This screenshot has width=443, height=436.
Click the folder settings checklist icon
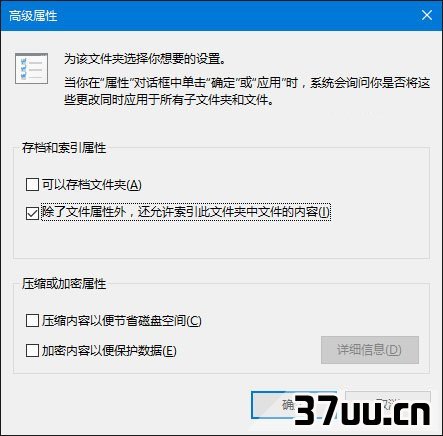(31, 68)
